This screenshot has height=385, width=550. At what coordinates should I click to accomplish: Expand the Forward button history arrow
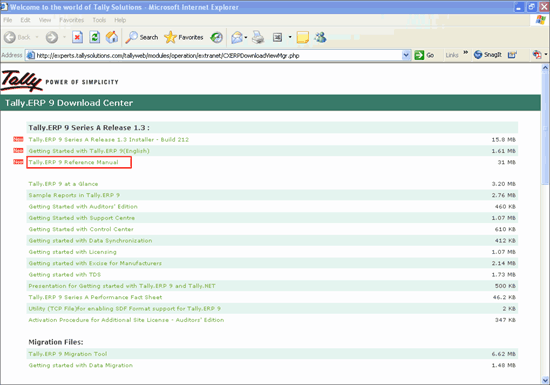point(64,37)
